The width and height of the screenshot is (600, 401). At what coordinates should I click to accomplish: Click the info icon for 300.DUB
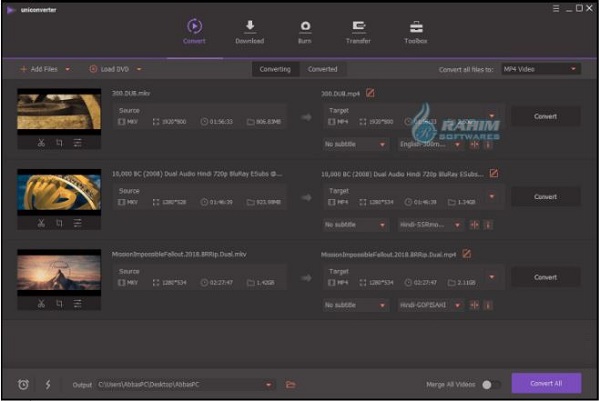click(488, 145)
